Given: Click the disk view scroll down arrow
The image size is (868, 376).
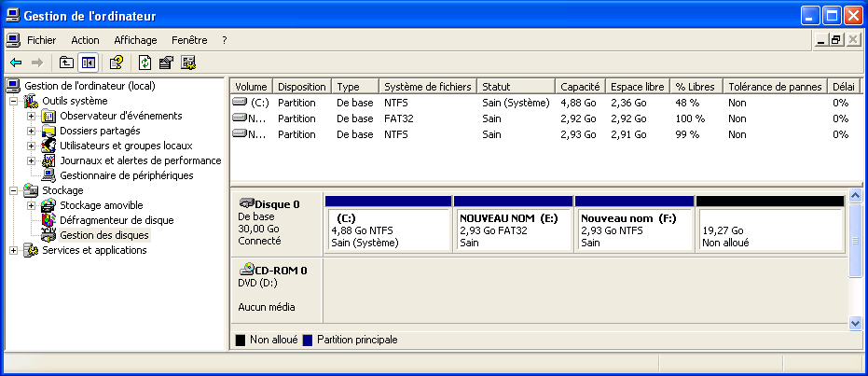Looking at the screenshot, I should 855,323.
